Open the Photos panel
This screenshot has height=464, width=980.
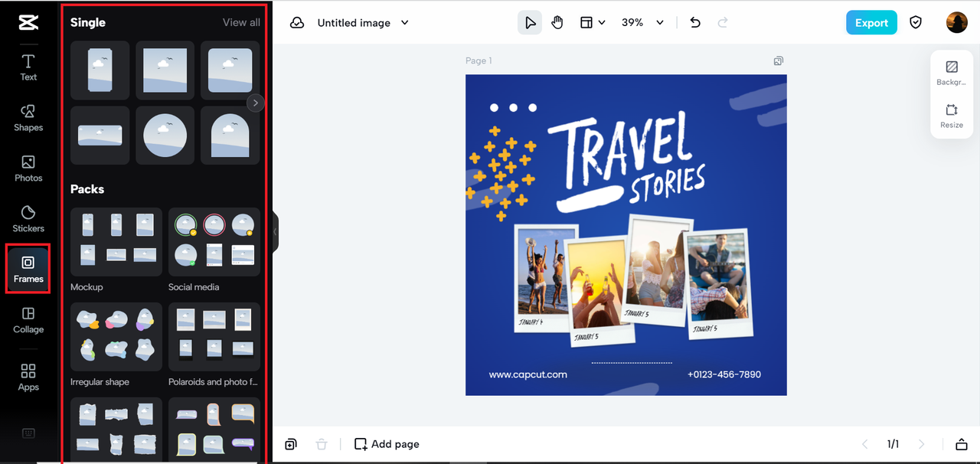28,168
